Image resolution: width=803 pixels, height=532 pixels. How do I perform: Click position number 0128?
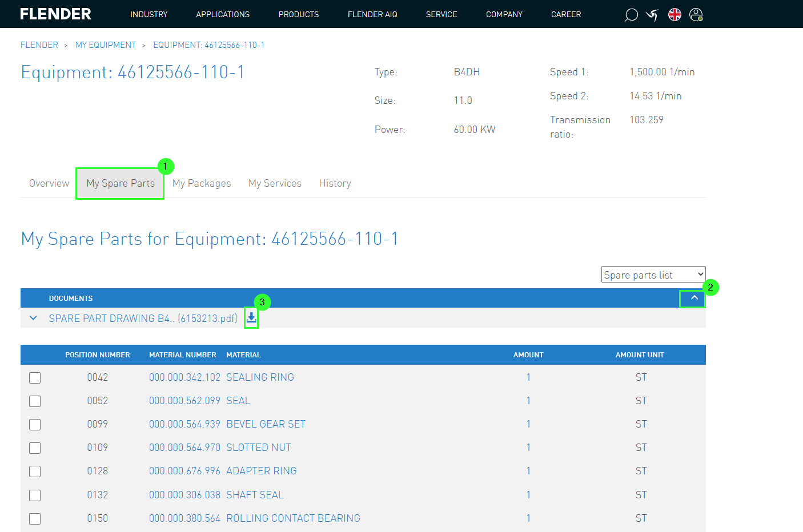[x=98, y=471]
